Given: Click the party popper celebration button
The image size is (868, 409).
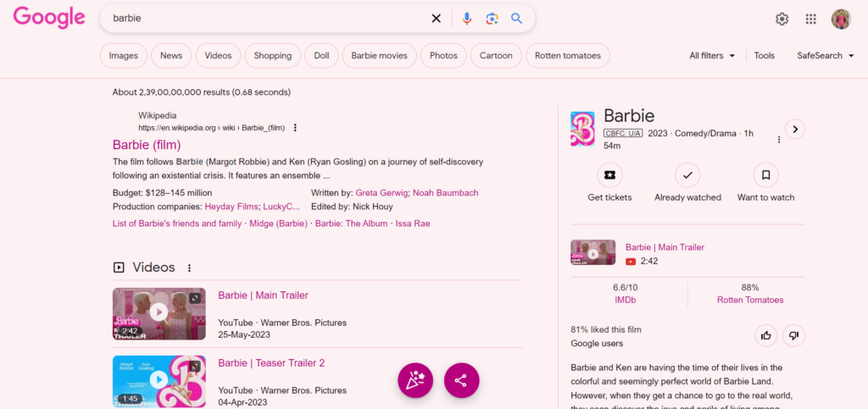Looking at the screenshot, I should 415,380.
